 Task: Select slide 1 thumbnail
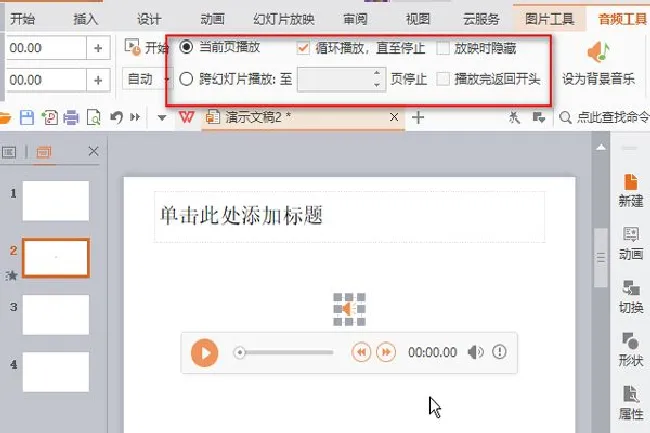(56, 201)
